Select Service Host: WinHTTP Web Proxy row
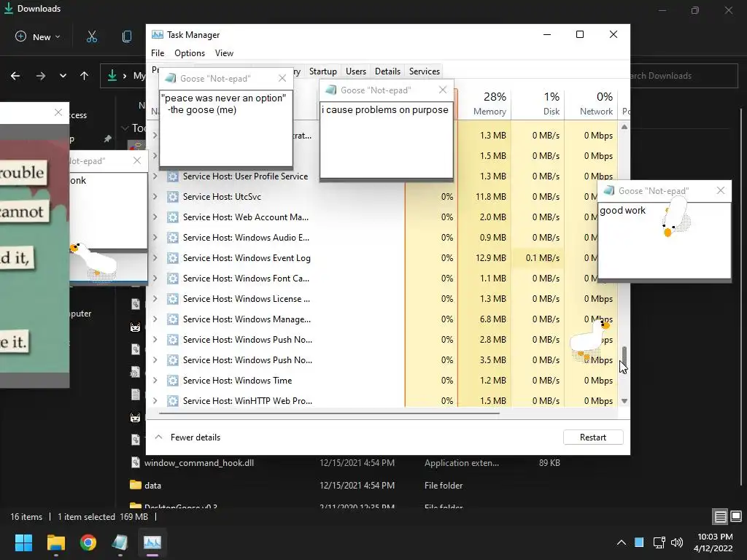The image size is (747, 560). (x=382, y=401)
